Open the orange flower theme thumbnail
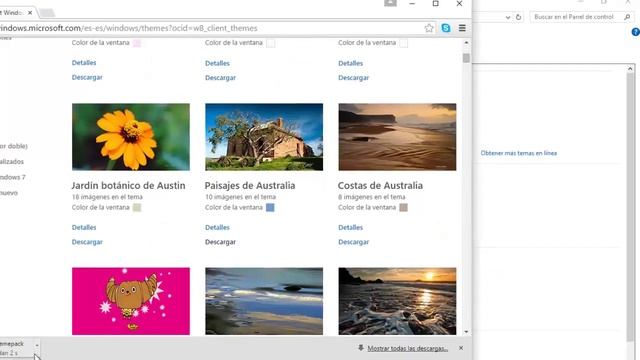Image resolution: width=640 pixels, height=360 pixels. [x=131, y=137]
